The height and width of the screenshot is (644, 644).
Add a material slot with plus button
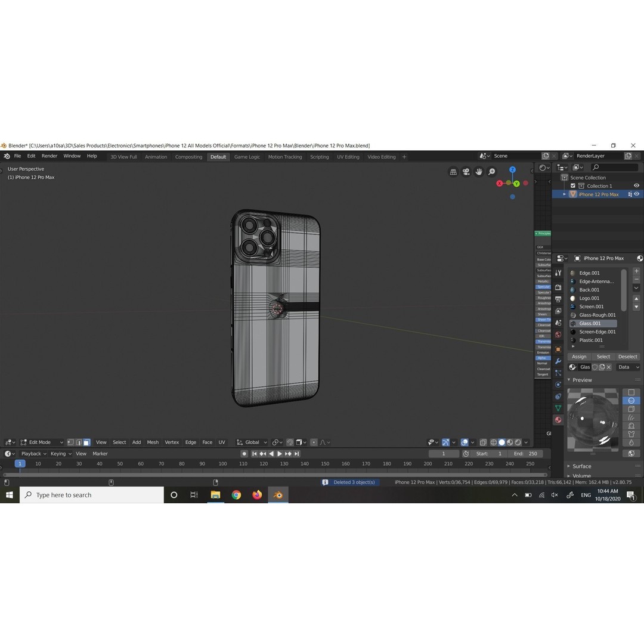click(x=636, y=271)
